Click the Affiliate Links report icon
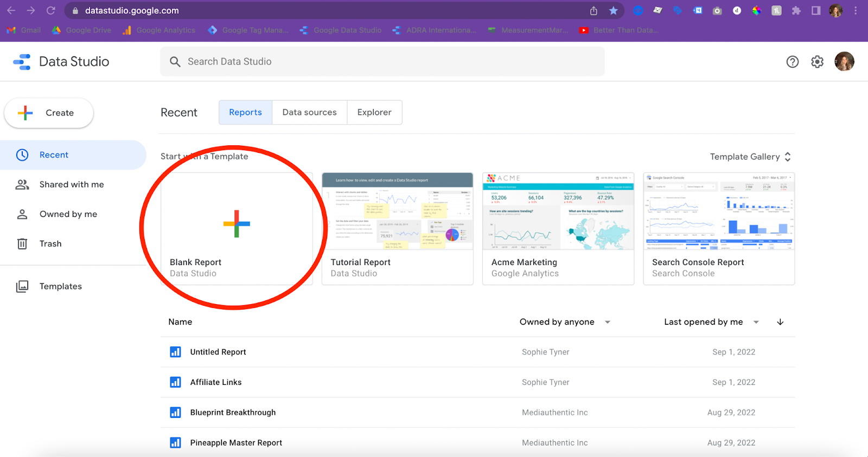Viewport: 868px width, 457px height. tap(175, 382)
